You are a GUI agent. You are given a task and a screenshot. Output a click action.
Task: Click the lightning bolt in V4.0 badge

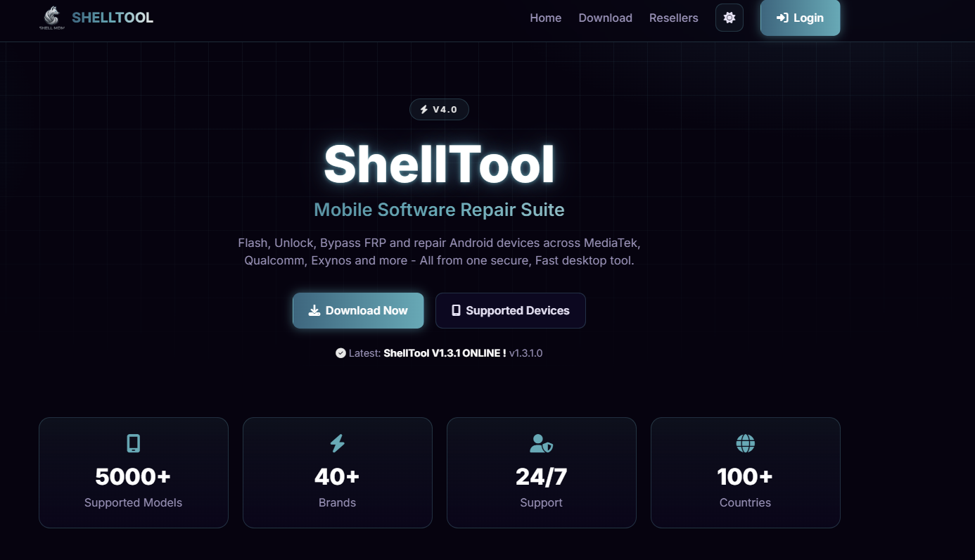424,109
